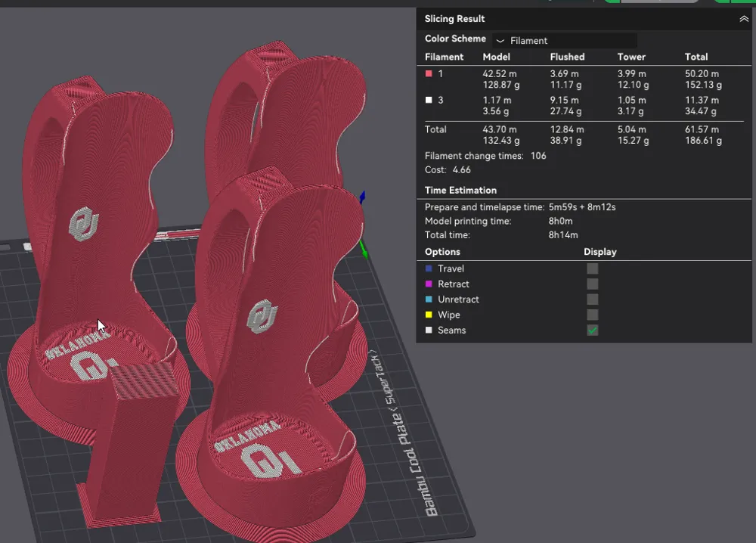This screenshot has width=756, height=543.
Task: Click Total time value 8h14m
Action: click(563, 235)
